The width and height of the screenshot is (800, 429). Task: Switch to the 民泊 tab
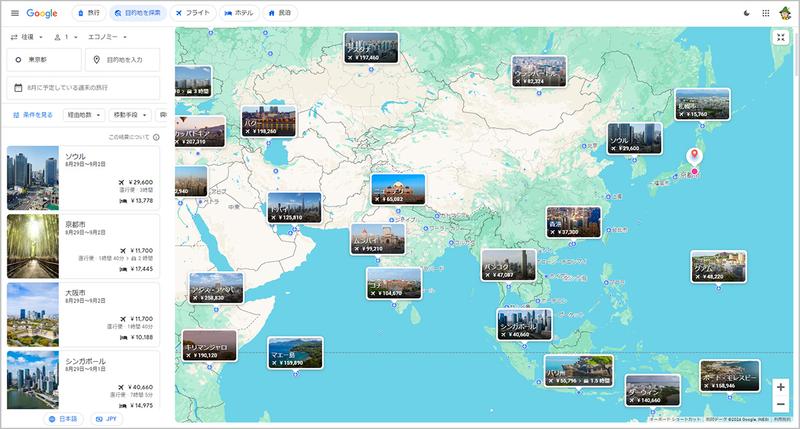(280, 13)
